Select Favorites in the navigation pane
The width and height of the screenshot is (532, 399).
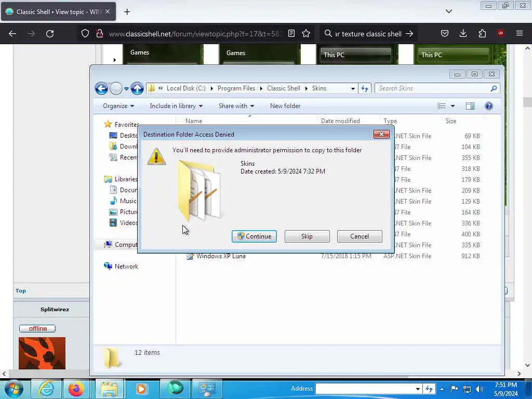click(122, 125)
